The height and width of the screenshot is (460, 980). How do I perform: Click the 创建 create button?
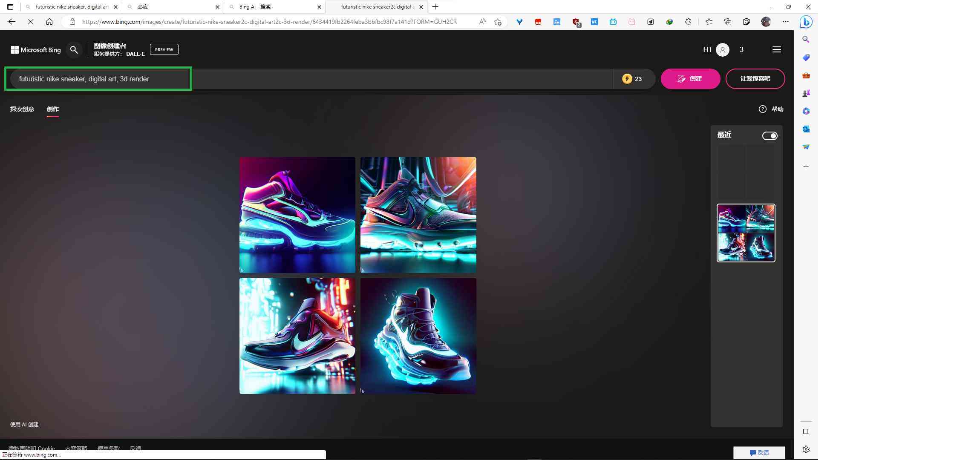click(x=690, y=79)
